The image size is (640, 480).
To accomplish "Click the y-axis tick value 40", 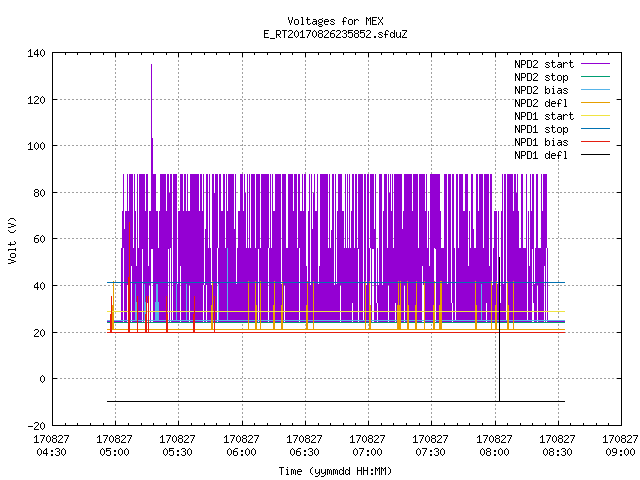I will click(40, 286).
